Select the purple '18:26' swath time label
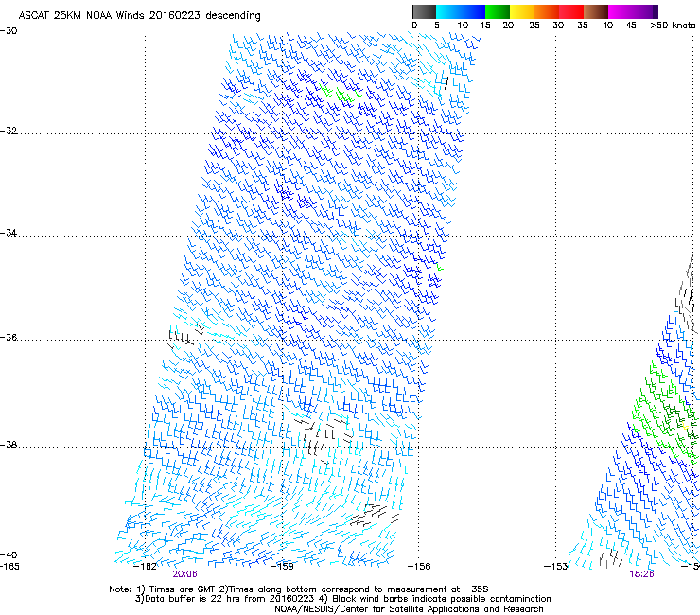Screen dimensions: 700x615 pyautogui.click(x=641, y=574)
